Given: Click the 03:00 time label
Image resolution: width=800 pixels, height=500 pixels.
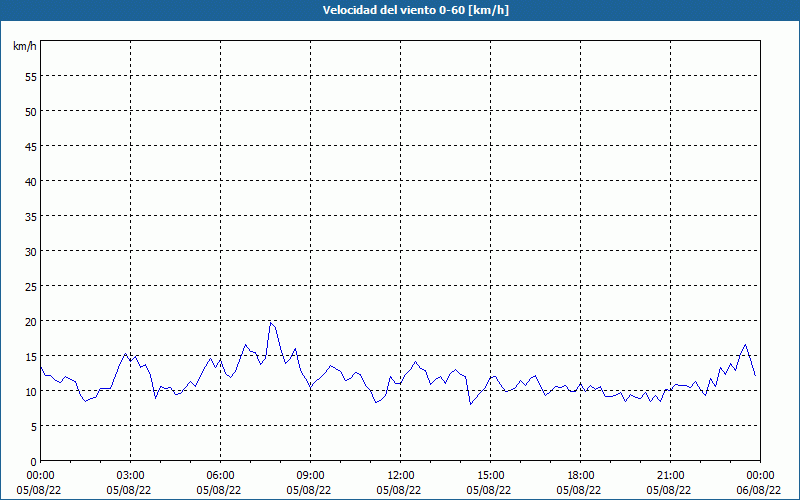Looking at the screenshot, I should pyautogui.click(x=131, y=476).
